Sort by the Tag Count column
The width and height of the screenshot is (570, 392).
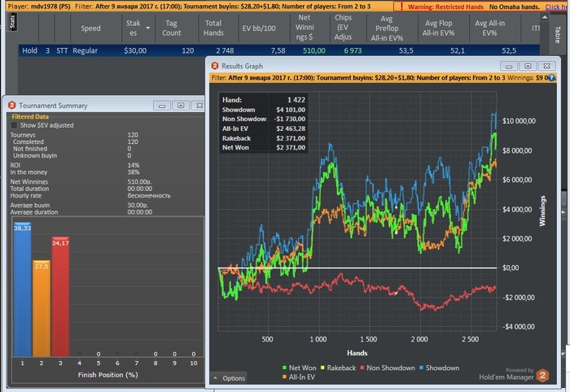point(171,28)
